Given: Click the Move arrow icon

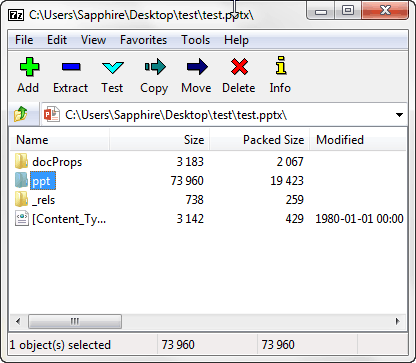Looking at the screenshot, I should point(197,67).
